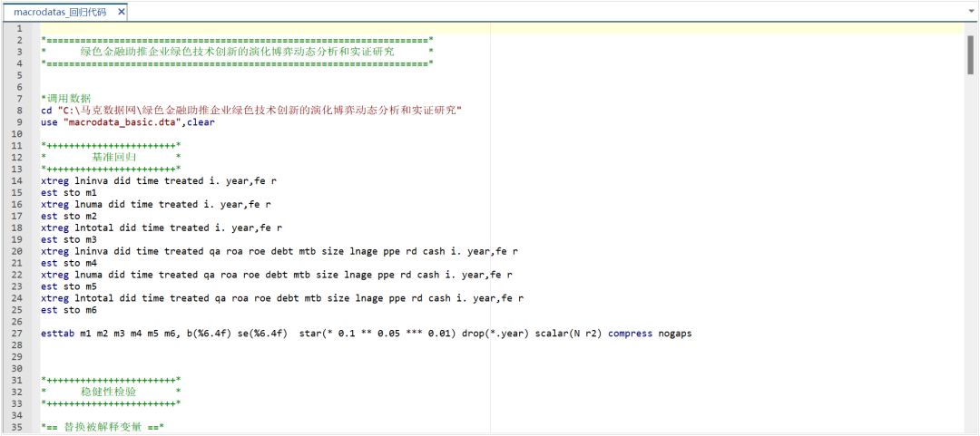Click the vertical scrollbar thumb
Viewport: 980px width, 436px height.
point(971,54)
